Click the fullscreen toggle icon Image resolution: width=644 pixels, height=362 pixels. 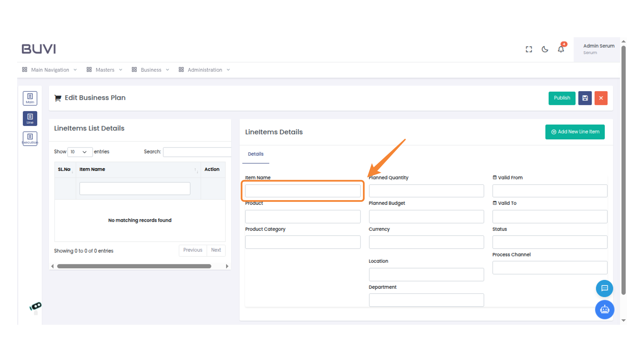[x=529, y=49]
